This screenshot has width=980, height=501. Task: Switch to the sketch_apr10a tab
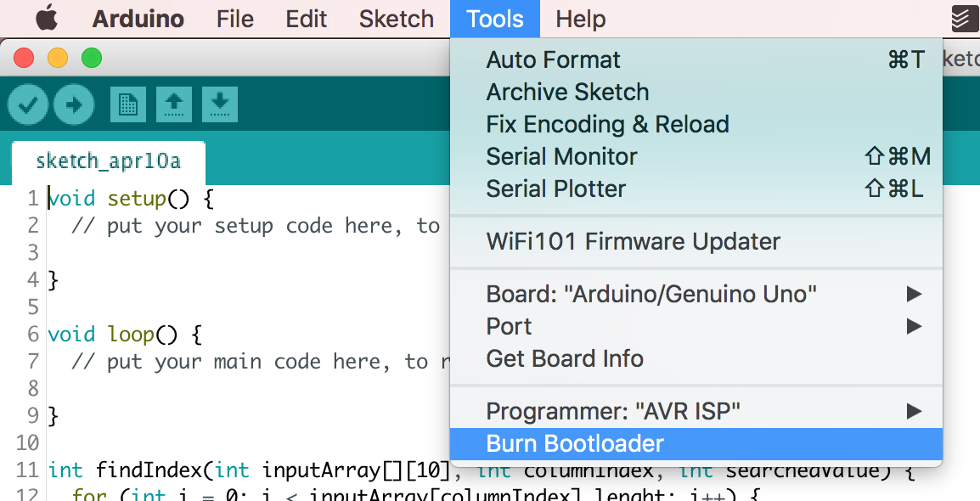(109, 162)
